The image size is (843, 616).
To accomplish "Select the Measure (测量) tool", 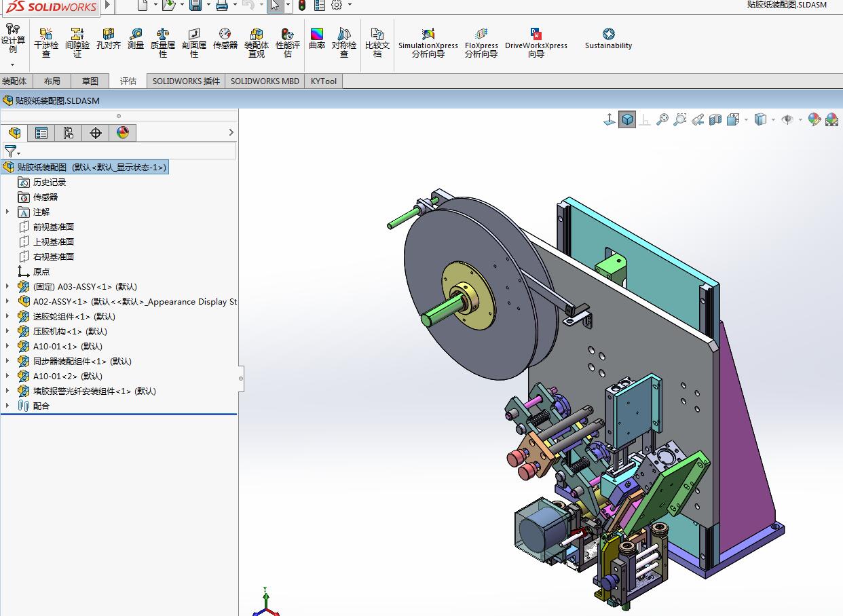I will click(x=136, y=38).
